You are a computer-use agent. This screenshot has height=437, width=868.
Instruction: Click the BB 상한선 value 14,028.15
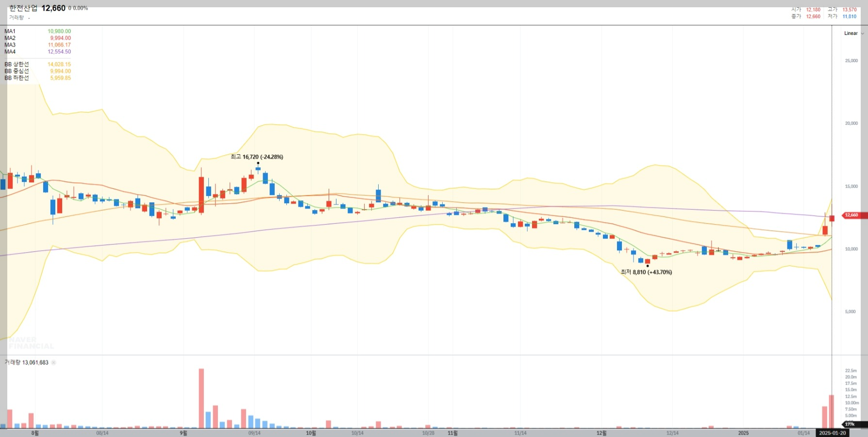[59, 64]
